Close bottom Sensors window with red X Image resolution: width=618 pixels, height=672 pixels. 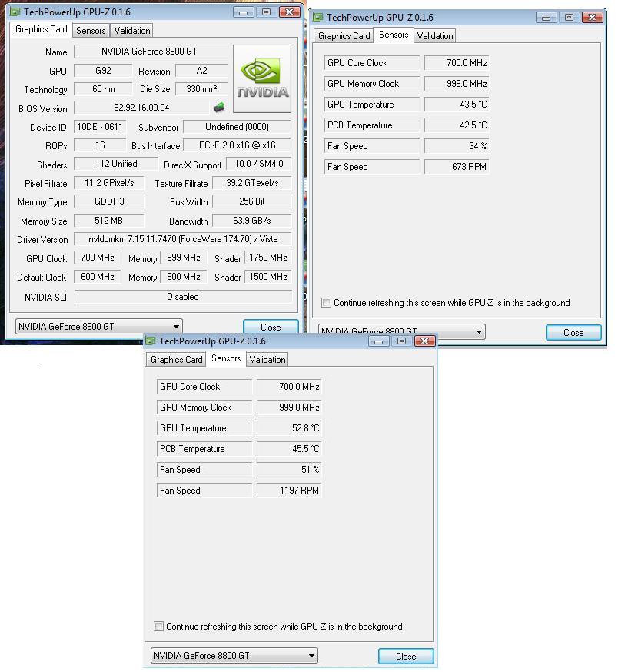[425, 341]
